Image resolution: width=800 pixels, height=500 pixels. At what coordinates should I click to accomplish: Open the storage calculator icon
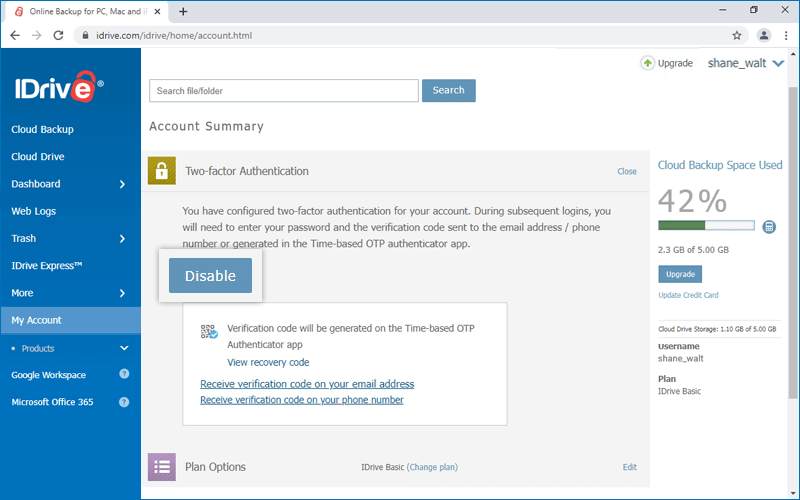(768, 227)
